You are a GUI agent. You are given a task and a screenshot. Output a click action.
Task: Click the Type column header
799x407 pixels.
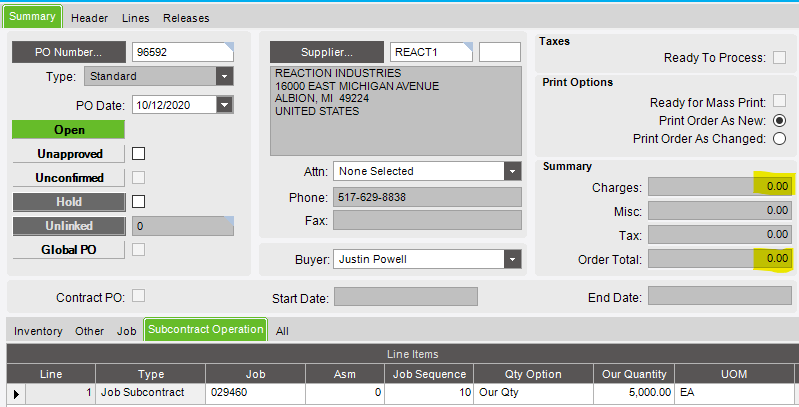coord(151,374)
